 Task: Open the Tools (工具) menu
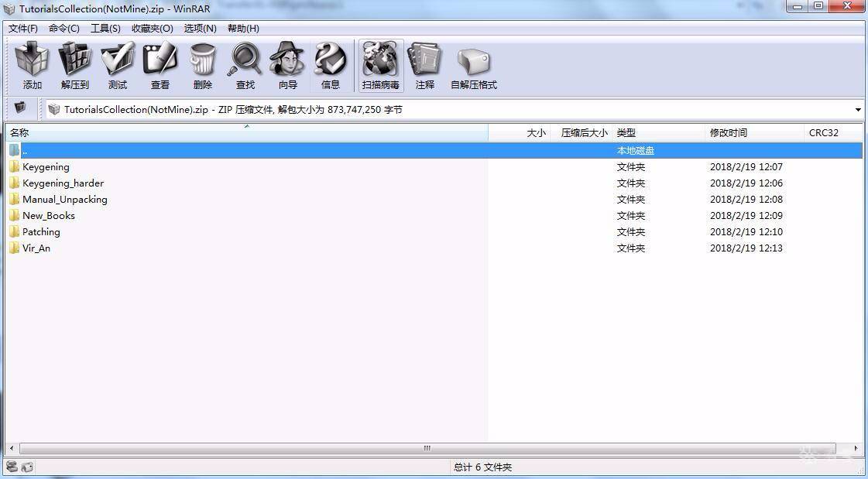pos(105,28)
